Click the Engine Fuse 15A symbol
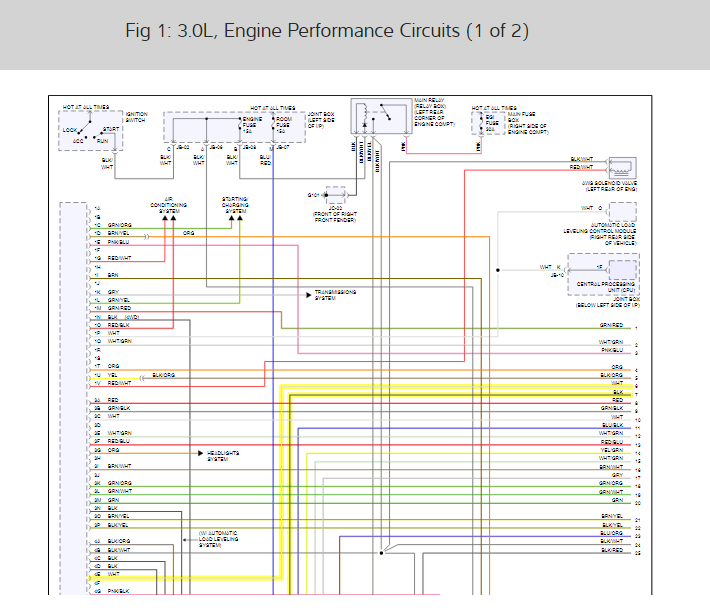The image size is (710, 613). (240, 125)
